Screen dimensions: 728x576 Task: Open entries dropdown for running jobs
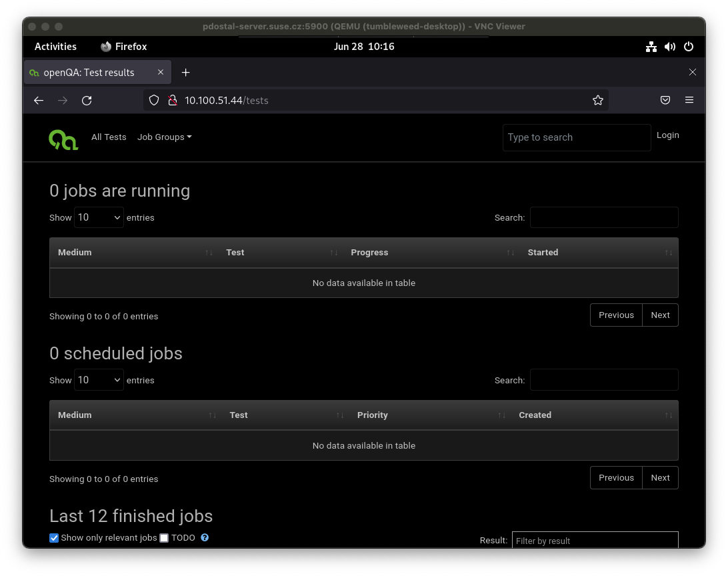coord(99,217)
